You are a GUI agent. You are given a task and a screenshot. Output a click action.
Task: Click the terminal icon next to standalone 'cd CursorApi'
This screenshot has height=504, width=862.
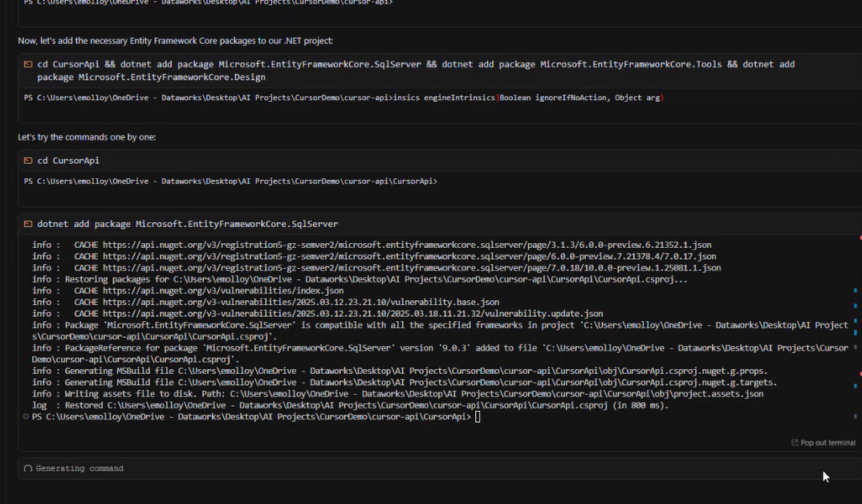click(x=28, y=161)
